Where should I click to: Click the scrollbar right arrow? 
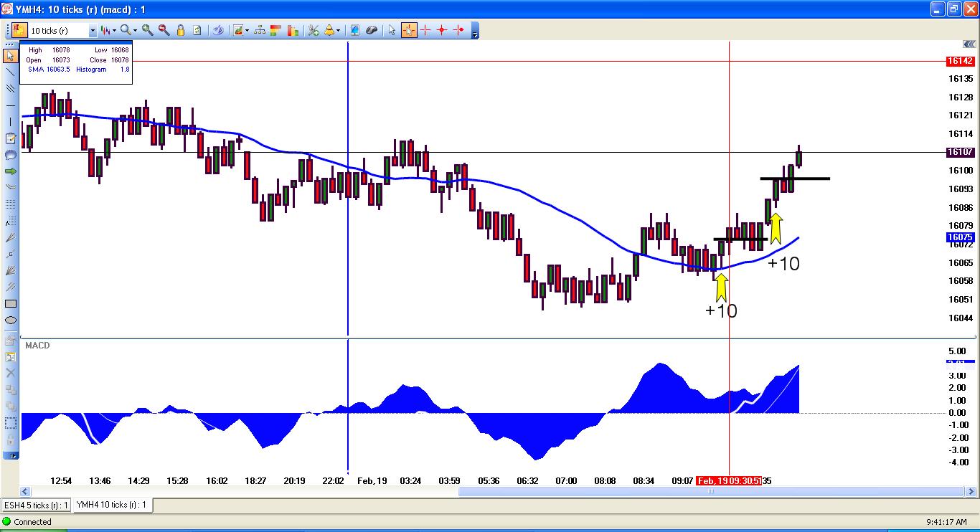971,492
